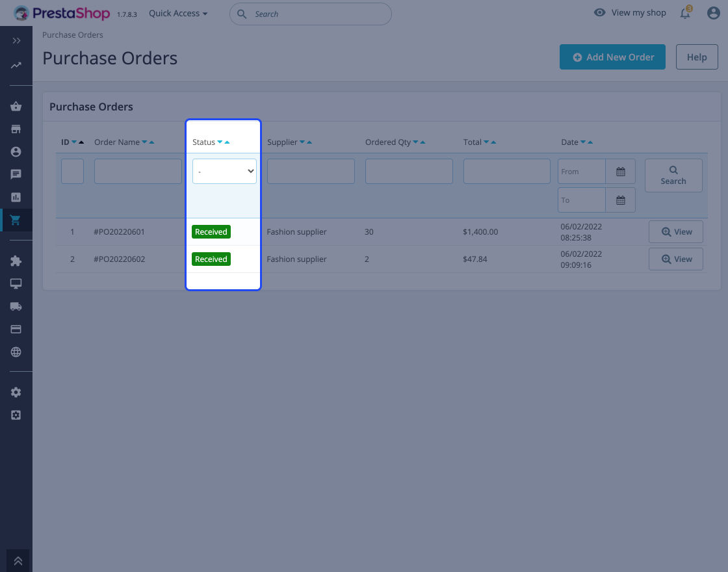Screen dimensions: 728x572
Task: Open Orders basket icon in sidebar
Action: coord(16,107)
